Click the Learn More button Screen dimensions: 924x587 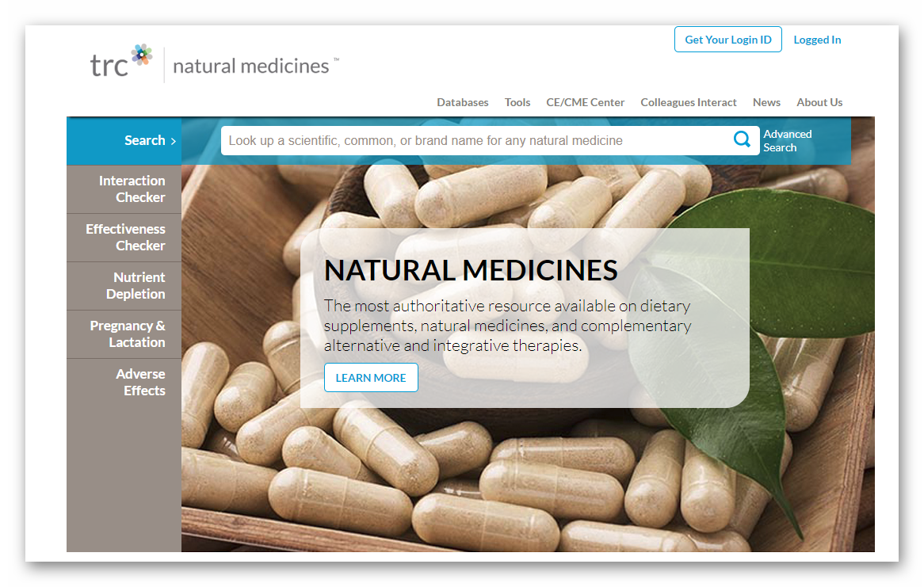point(371,378)
